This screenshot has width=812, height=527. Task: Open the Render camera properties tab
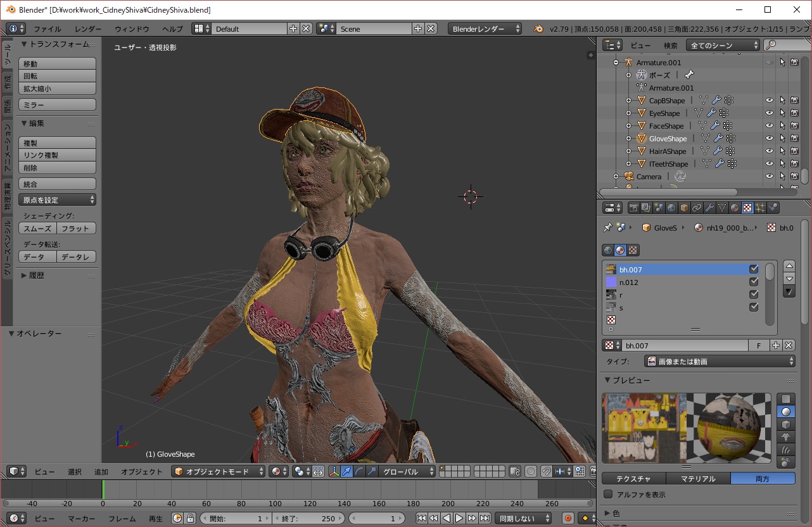pyautogui.click(x=633, y=208)
